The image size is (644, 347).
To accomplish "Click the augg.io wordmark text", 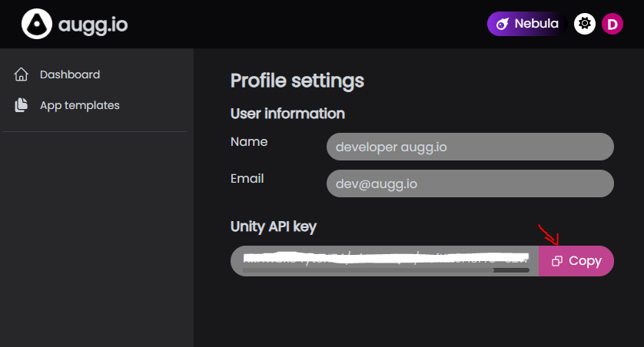I will 93,25.
